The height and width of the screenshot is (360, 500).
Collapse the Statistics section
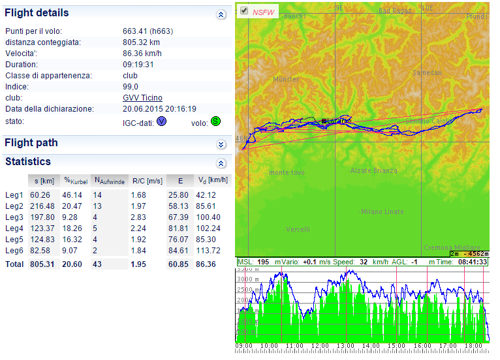point(221,163)
